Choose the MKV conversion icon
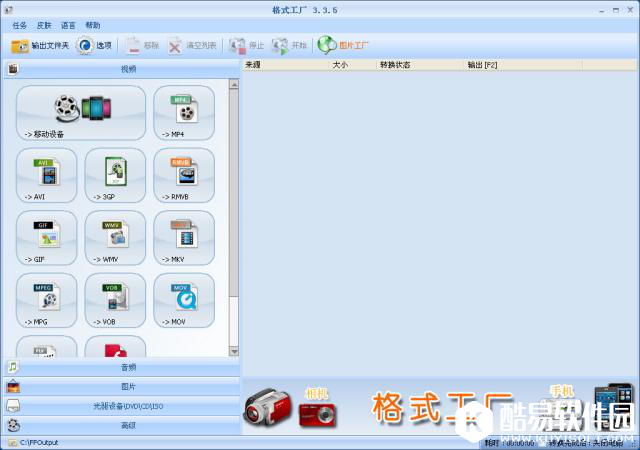Viewport: 640px width, 450px height. (x=183, y=237)
